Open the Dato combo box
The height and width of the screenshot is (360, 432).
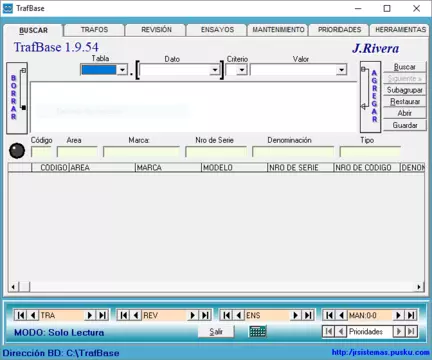click(215, 70)
